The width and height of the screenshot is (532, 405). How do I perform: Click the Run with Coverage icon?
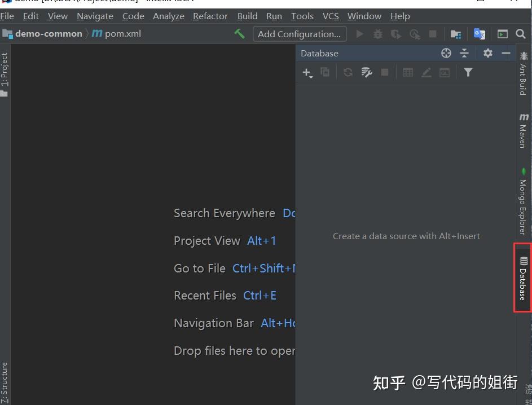point(395,34)
